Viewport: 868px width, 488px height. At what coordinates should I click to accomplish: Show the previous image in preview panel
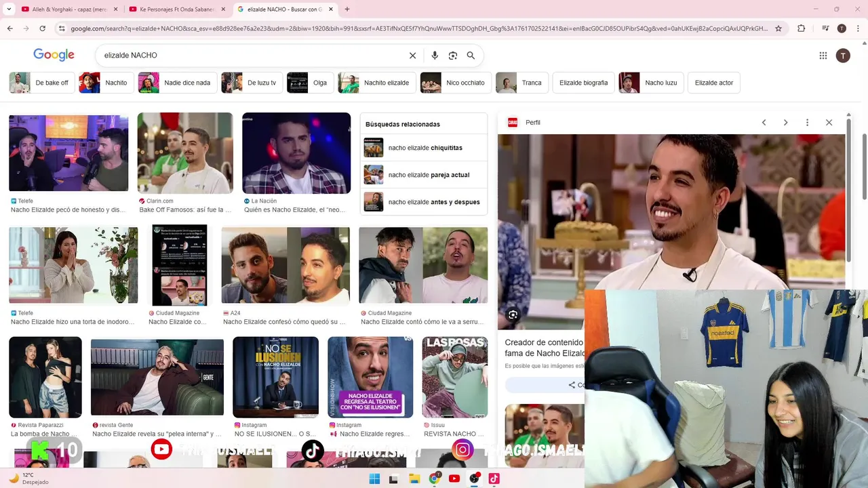764,123
